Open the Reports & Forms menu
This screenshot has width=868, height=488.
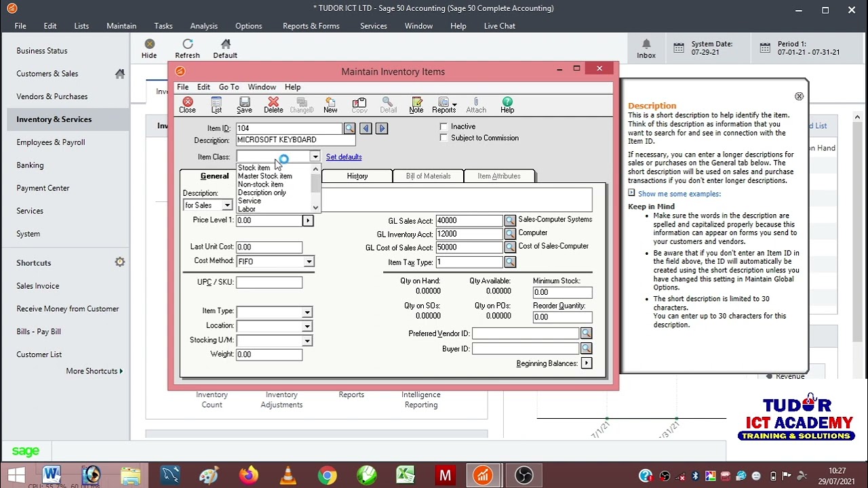[311, 26]
